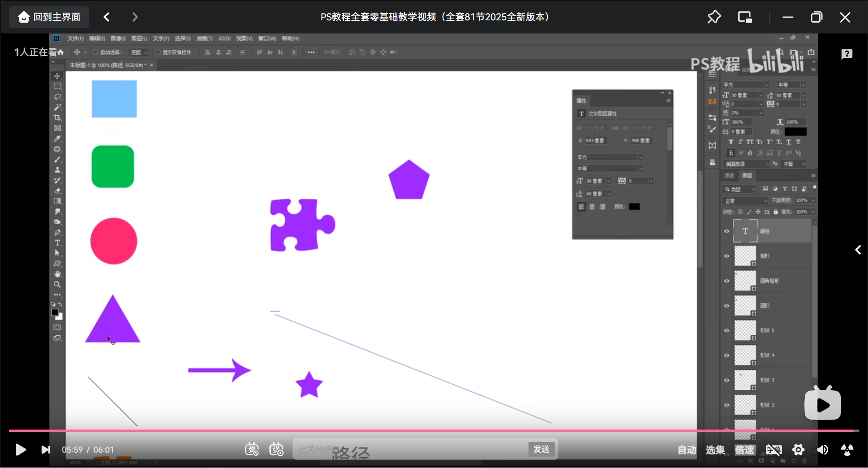Screen dimensions: 868x468
Task: Select the Eraser tool
Action: click(x=57, y=191)
